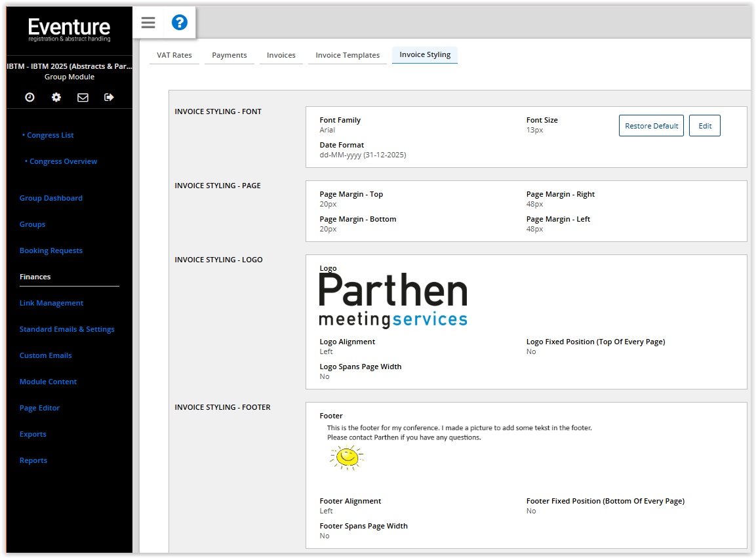756x558 pixels.
Task: Click the IBTM 2025 congress title
Action: click(x=70, y=66)
